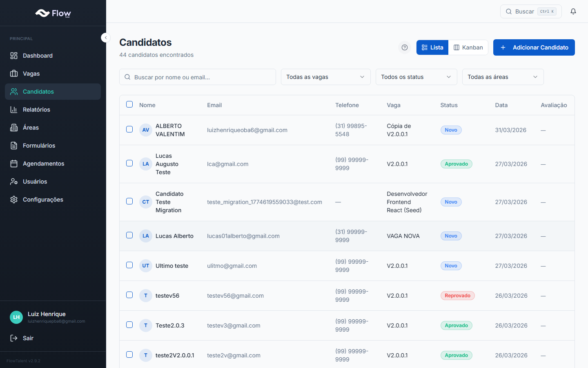Open the Todos os status dropdown
588x368 pixels.
tap(416, 77)
